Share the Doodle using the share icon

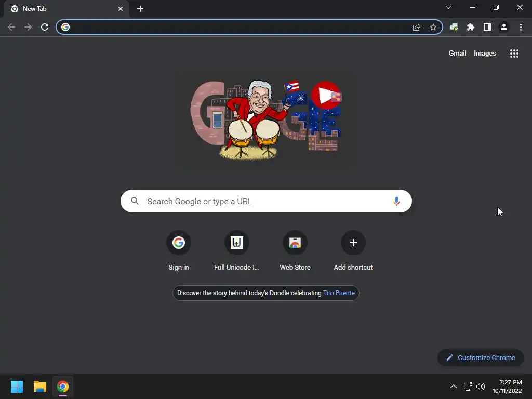coord(336,97)
